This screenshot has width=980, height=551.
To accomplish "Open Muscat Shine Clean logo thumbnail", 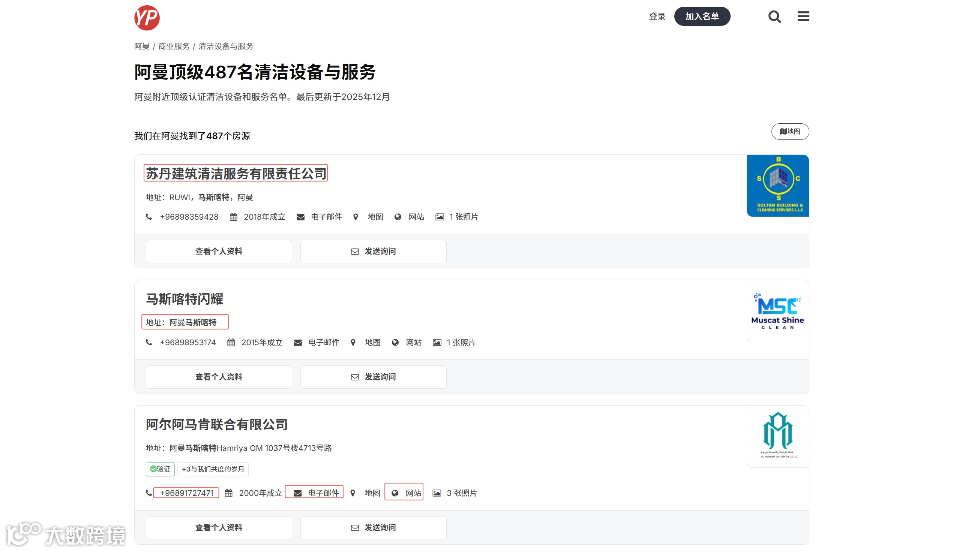I will tap(777, 311).
